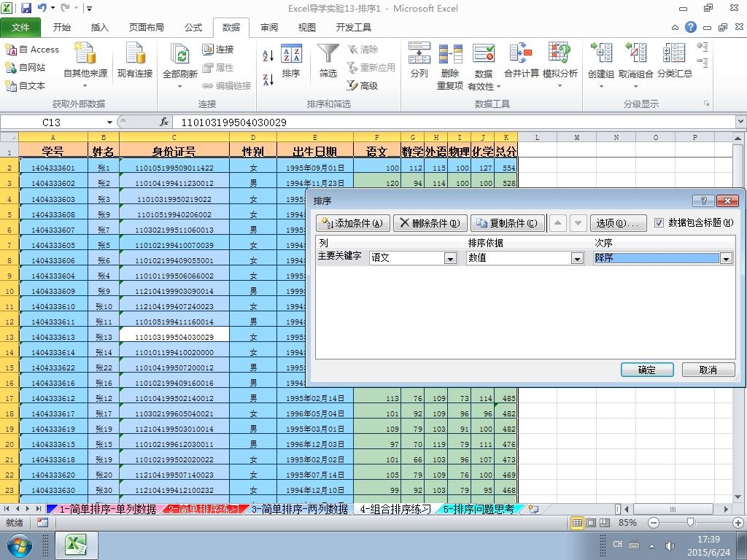Expand What-If Analysis (模拟分析) dropdown
The image size is (747, 560).
[x=560, y=86]
